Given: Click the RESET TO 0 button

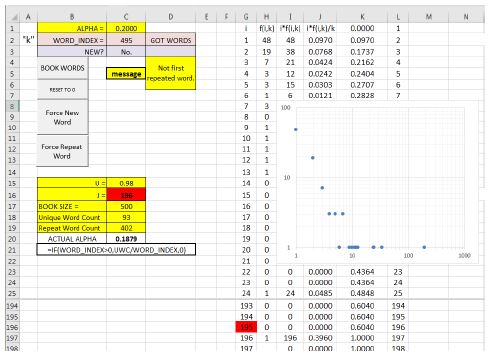Looking at the screenshot, I should (63, 90).
